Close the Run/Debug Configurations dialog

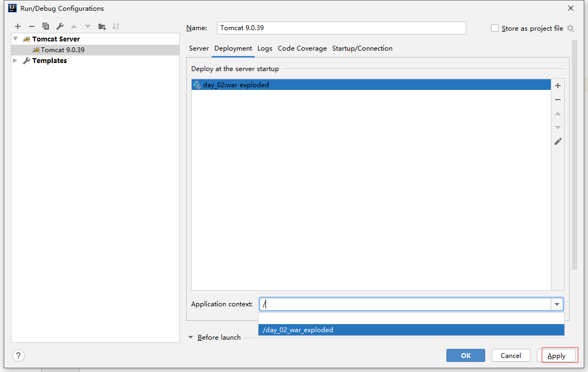(x=571, y=8)
